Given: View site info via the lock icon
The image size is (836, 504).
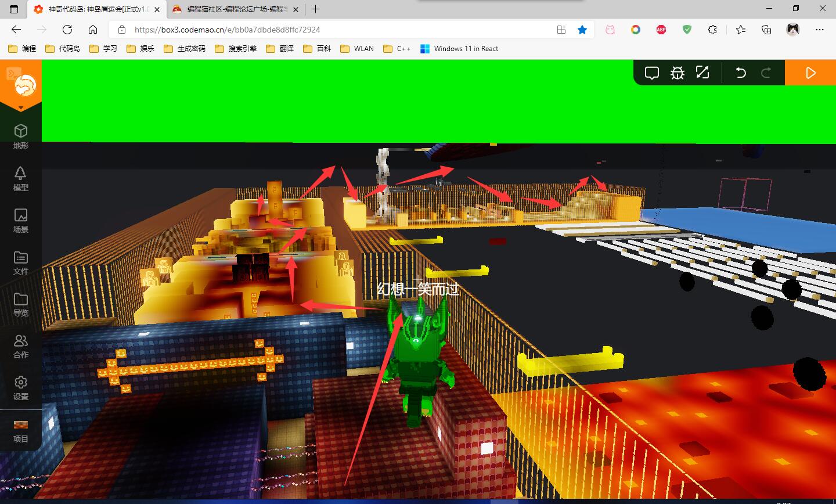Looking at the screenshot, I should (x=121, y=30).
